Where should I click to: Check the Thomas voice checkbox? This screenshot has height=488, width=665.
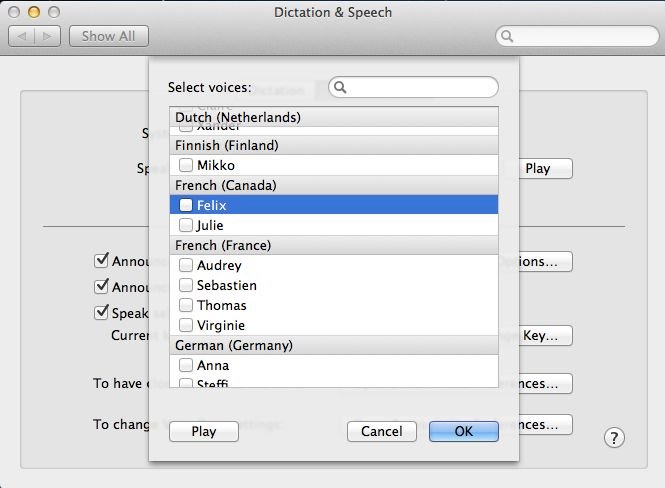tap(186, 305)
